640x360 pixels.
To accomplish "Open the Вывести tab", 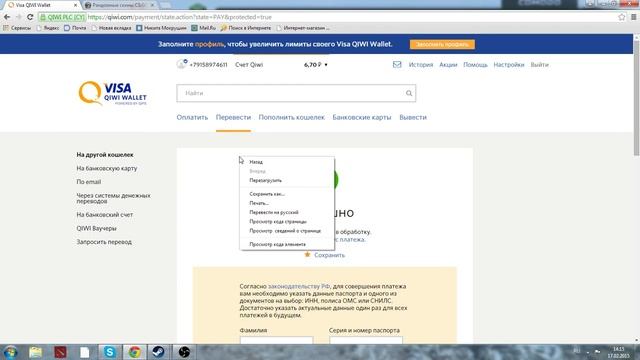I will [x=413, y=117].
